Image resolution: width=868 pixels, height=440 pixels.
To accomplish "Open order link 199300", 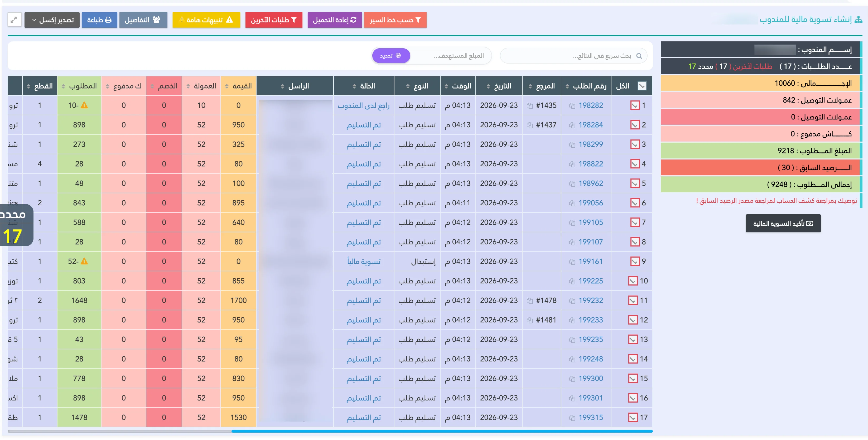I will (591, 379).
